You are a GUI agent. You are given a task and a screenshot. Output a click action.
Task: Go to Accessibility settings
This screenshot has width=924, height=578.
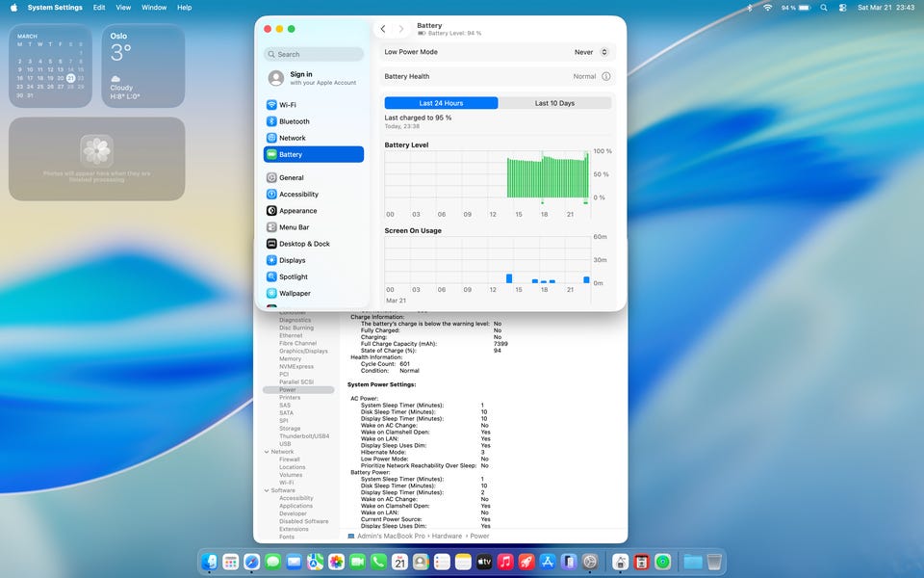coord(298,195)
